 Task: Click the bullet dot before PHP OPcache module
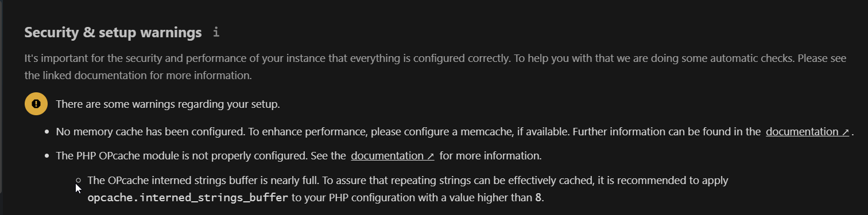(x=47, y=156)
